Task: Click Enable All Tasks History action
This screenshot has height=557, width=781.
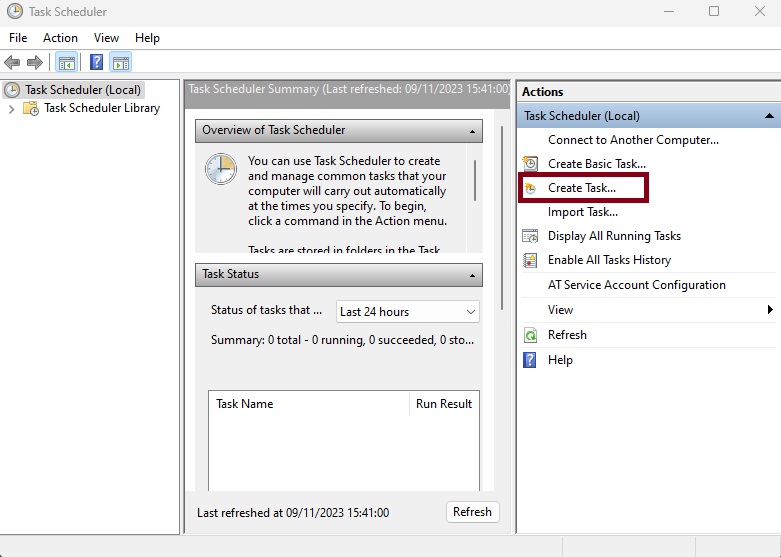Action: pyautogui.click(x=609, y=260)
